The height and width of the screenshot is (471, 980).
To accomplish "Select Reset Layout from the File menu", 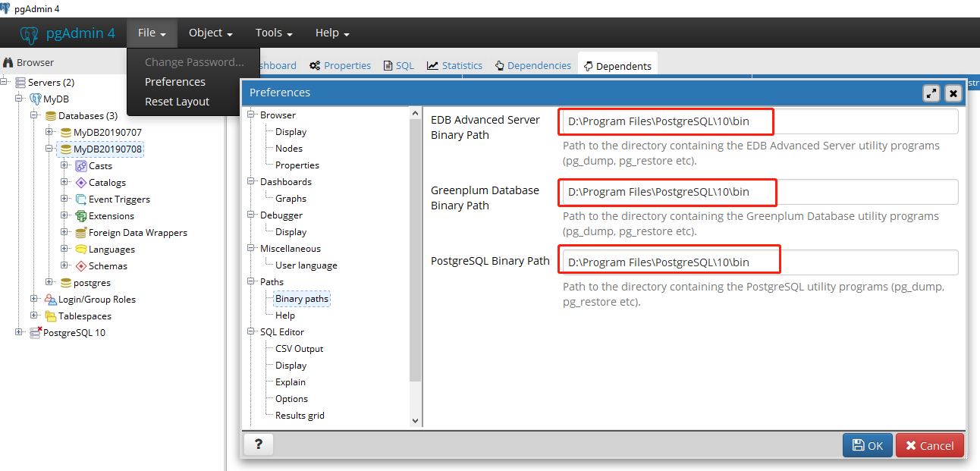I will 176,101.
